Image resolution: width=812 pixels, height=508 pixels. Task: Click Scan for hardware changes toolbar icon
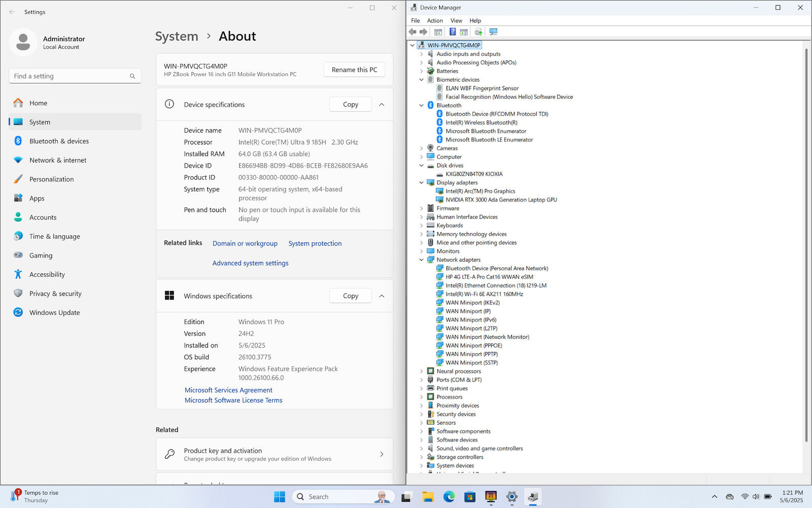click(x=493, y=31)
